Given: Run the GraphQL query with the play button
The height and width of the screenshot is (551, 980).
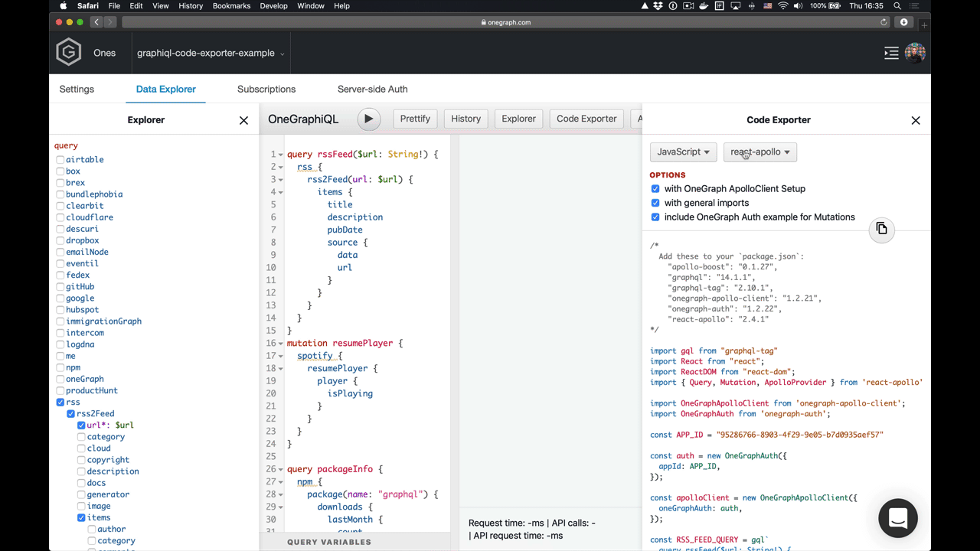Looking at the screenshot, I should coord(368,119).
